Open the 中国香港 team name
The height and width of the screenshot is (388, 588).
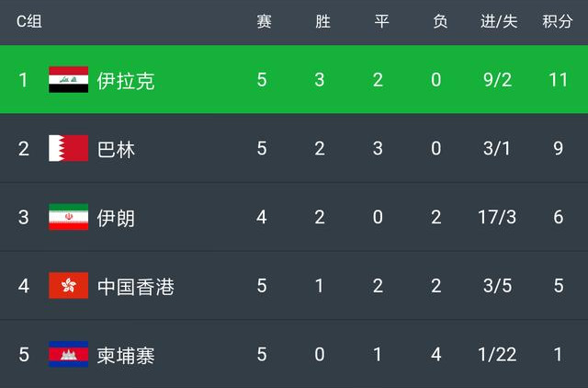[x=136, y=287]
